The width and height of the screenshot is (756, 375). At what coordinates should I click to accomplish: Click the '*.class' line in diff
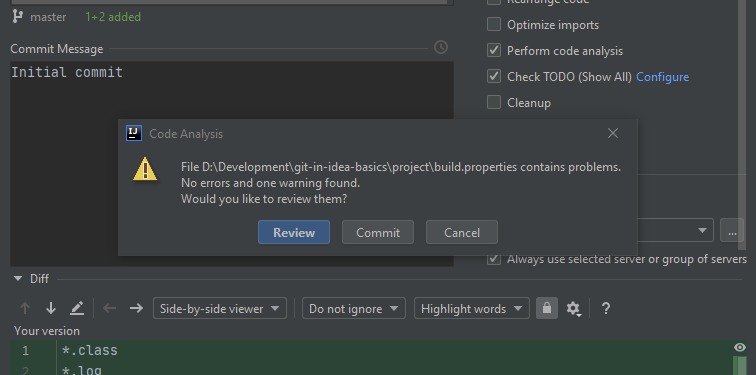point(90,350)
